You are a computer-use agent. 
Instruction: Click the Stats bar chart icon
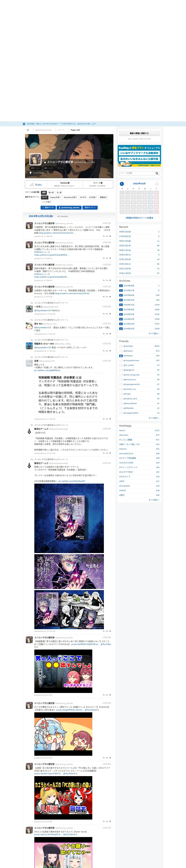tap(31, 184)
